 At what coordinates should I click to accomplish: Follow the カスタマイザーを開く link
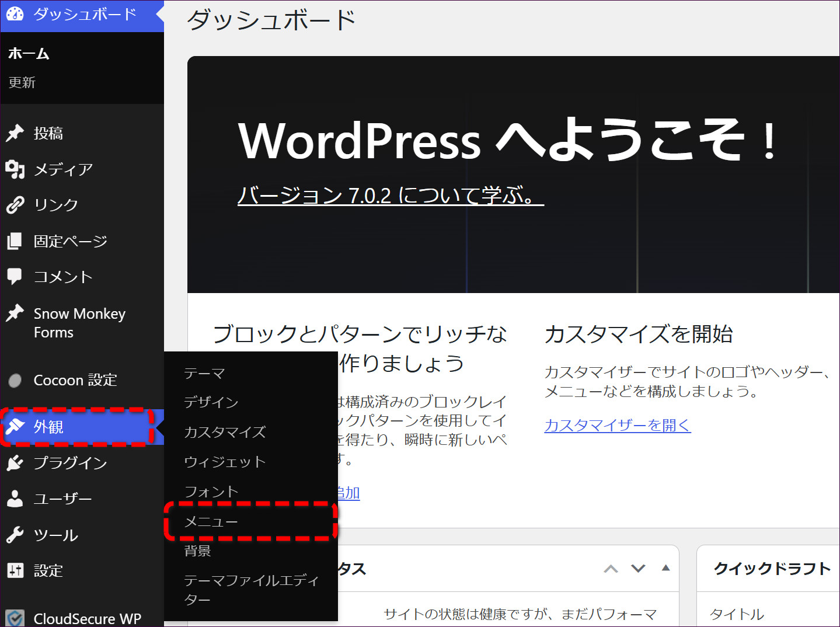coord(618,425)
